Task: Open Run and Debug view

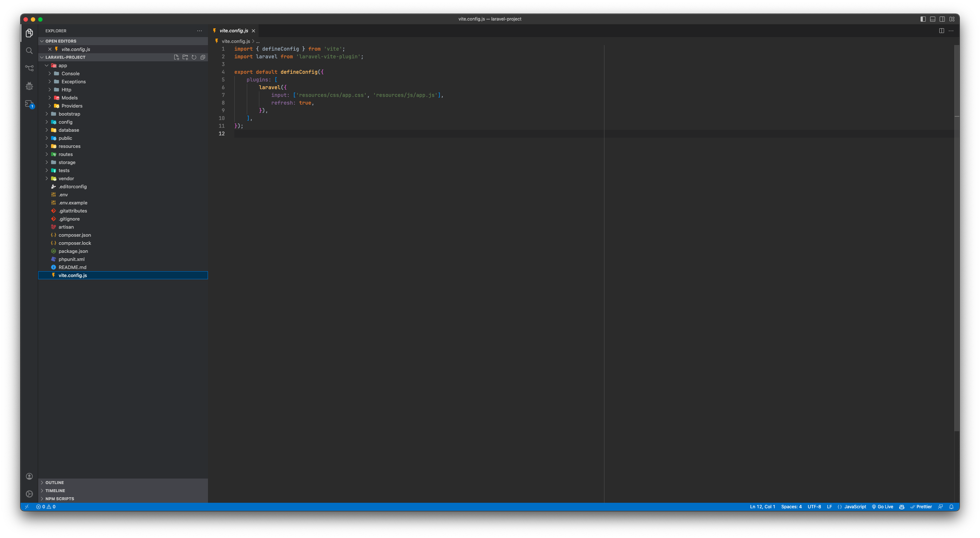Action: pos(29,86)
